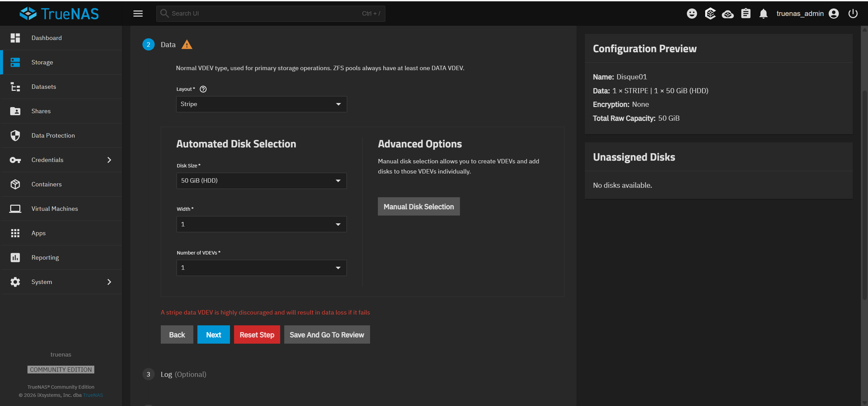Viewport: 868px width, 406px height.
Task: Open the TrueNAS Connect cloud icon
Action: [728, 14]
